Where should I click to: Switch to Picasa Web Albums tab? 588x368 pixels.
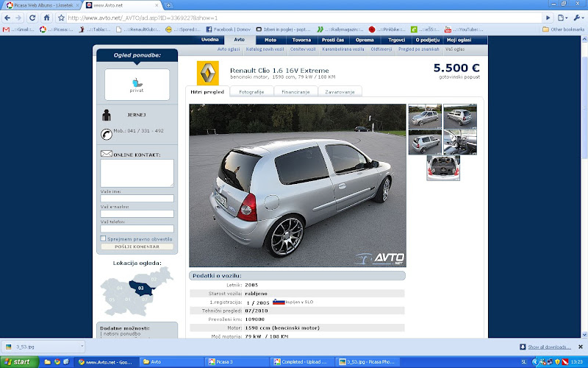[40, 5]
